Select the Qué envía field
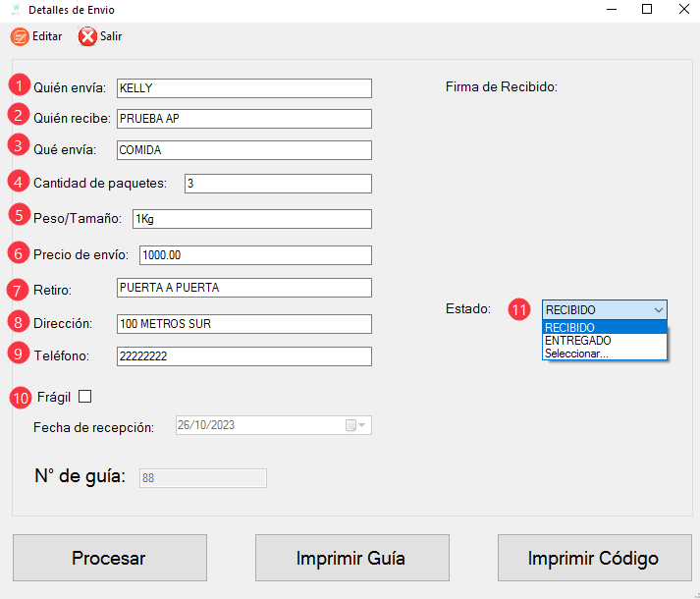 [x=244, y=150]
